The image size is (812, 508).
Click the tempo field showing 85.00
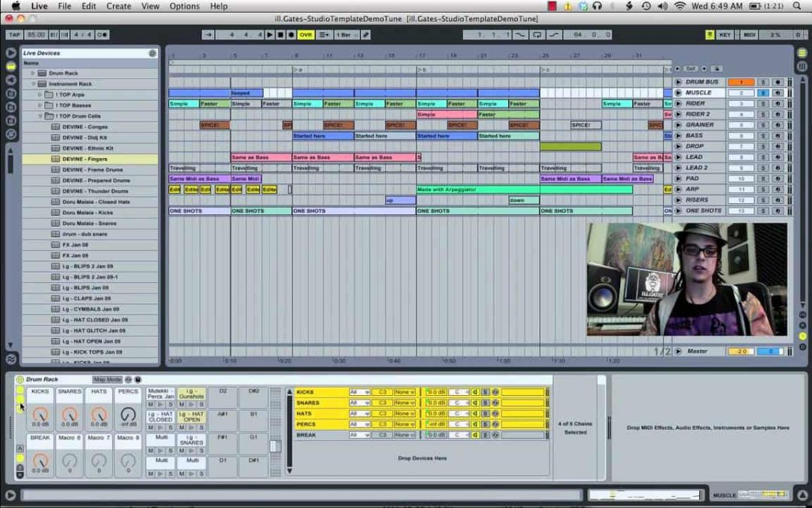[x=36, y=35]
